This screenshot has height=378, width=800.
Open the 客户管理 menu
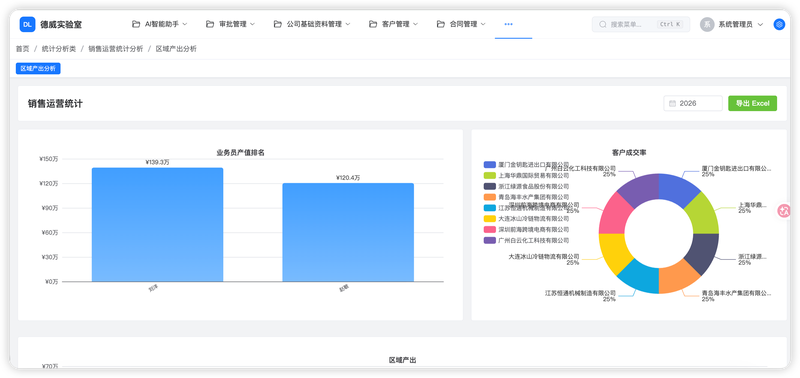pos(393,24)
